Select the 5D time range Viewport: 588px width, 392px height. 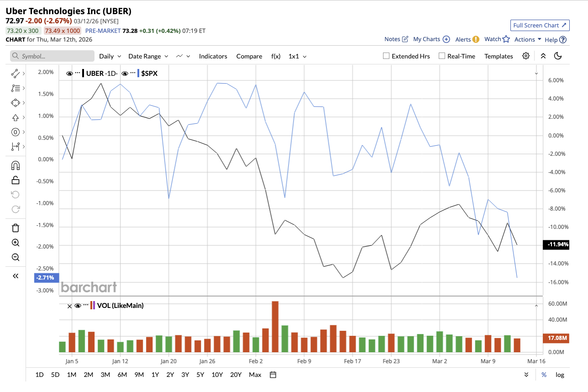click(x=55, y=375)
